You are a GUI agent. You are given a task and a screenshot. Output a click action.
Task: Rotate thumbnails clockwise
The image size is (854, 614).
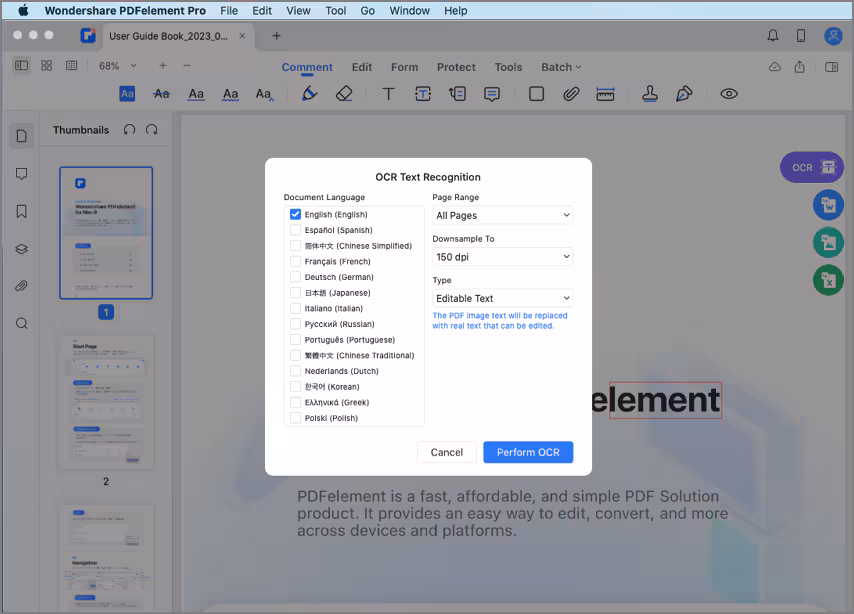coord(151,130)
